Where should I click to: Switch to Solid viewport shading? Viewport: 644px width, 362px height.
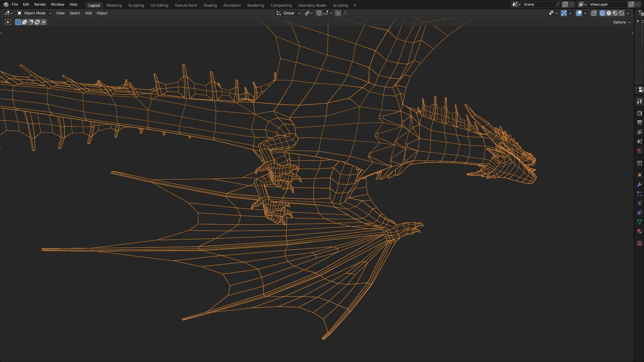[609, 13]
